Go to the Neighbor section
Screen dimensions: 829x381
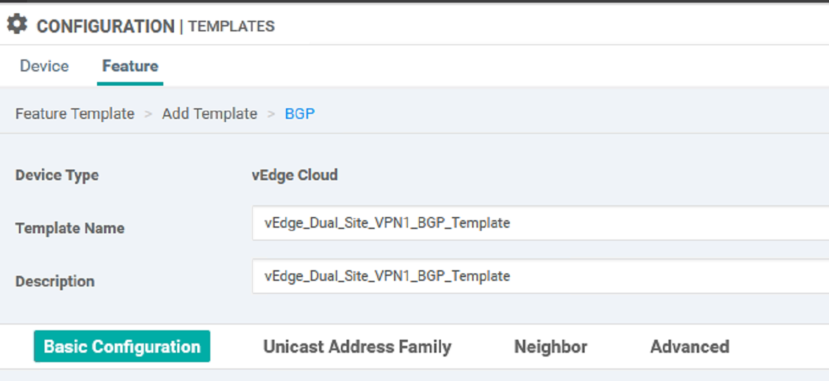550,347
